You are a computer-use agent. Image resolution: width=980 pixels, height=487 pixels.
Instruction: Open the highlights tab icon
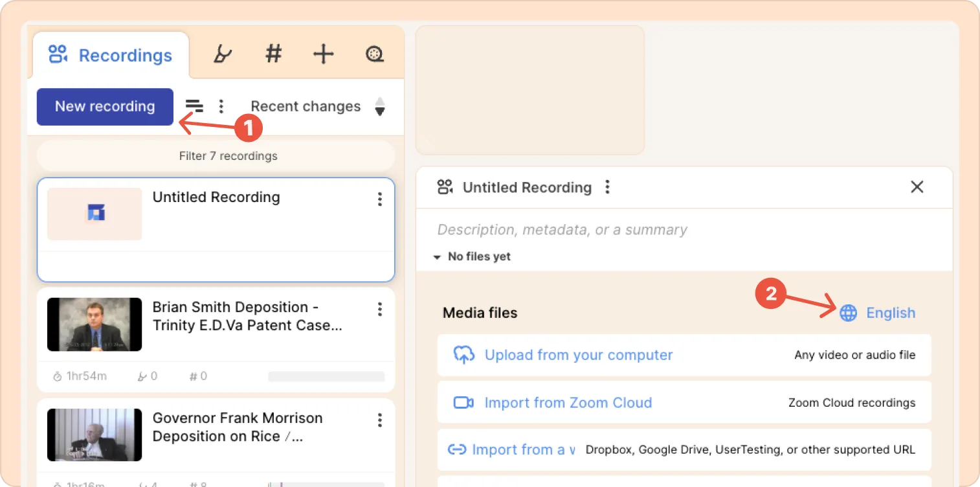coord(222,54)
